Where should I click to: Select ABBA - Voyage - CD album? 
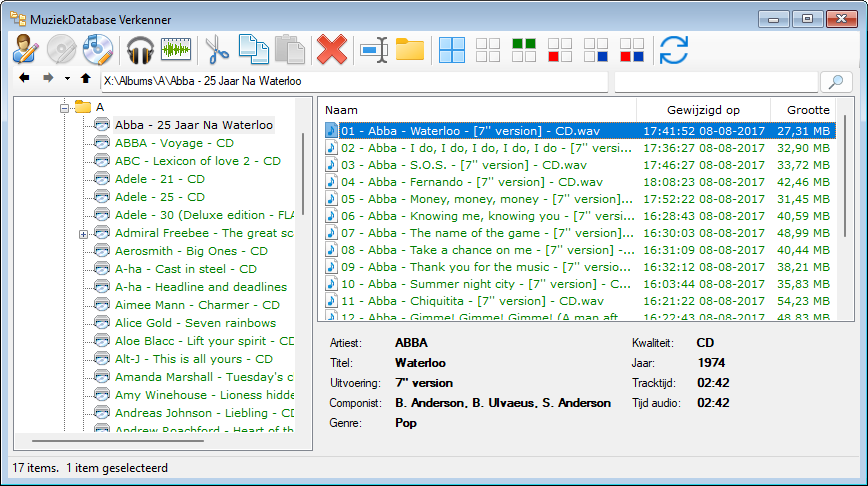click(x=174, y=143)
